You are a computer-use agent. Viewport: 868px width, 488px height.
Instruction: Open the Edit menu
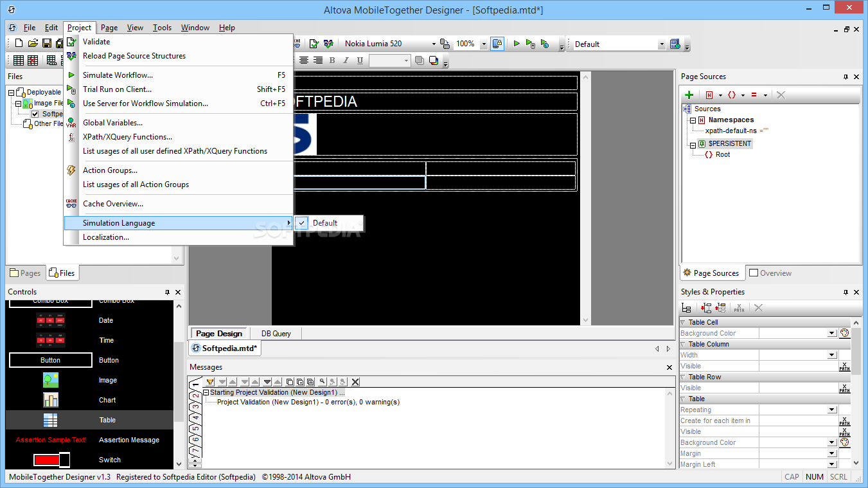tap(51, 28)
